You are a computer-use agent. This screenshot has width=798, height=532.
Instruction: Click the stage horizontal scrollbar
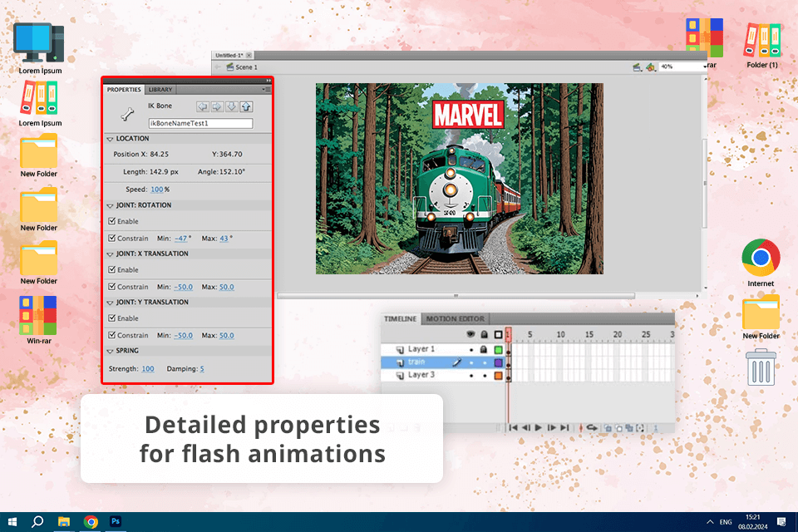(x=456, y=296)
